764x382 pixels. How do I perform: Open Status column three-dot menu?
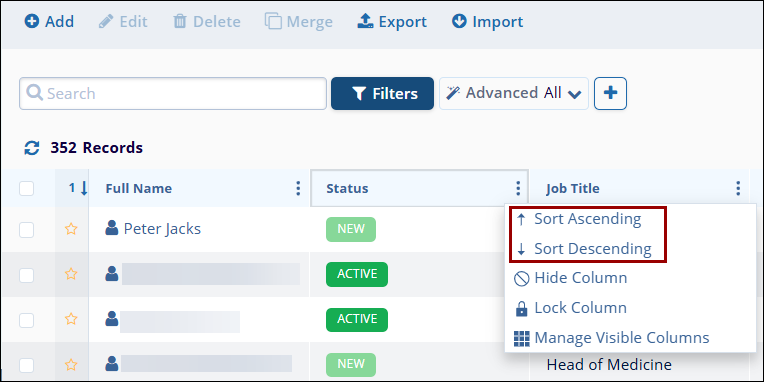pos(518,188)
